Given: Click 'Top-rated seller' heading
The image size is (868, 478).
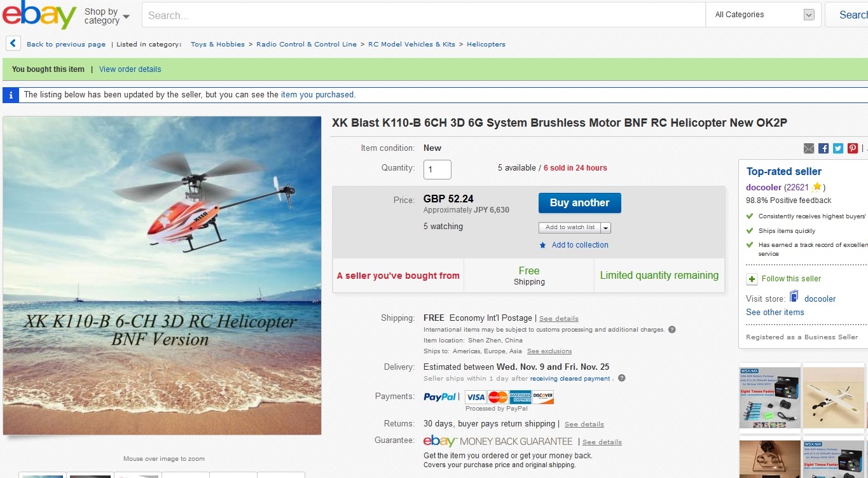Looking at the screenshot, I should pos(784,172).
